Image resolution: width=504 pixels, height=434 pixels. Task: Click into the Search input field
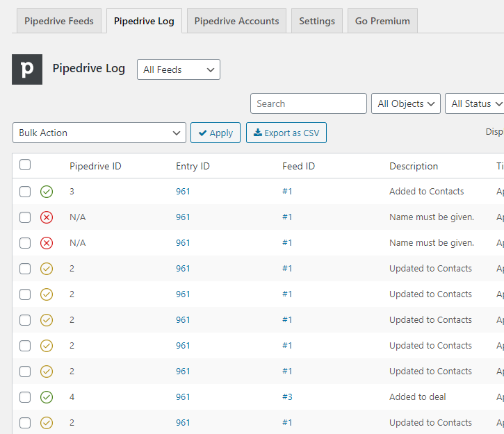point(309,103)
